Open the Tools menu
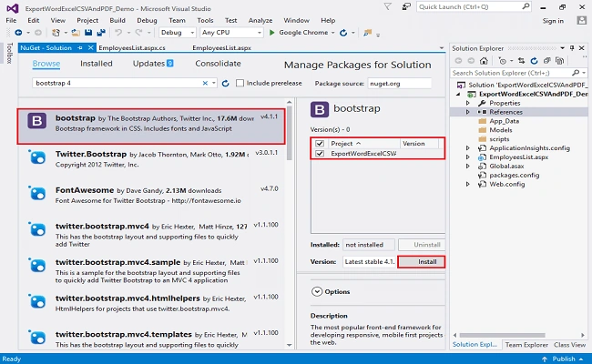The width and height of the screenshot is (592, 364). (x=205, y=20)
